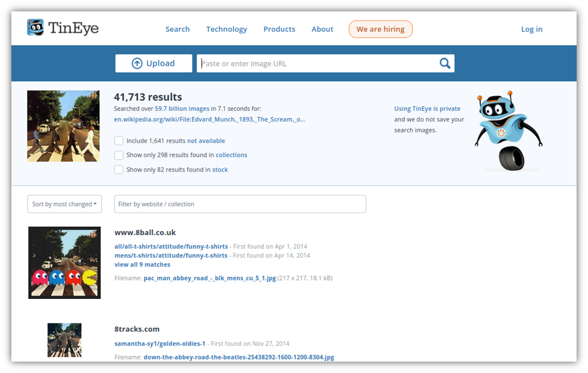Enable 'Show only 298 results found in collections'

point(119,155)
